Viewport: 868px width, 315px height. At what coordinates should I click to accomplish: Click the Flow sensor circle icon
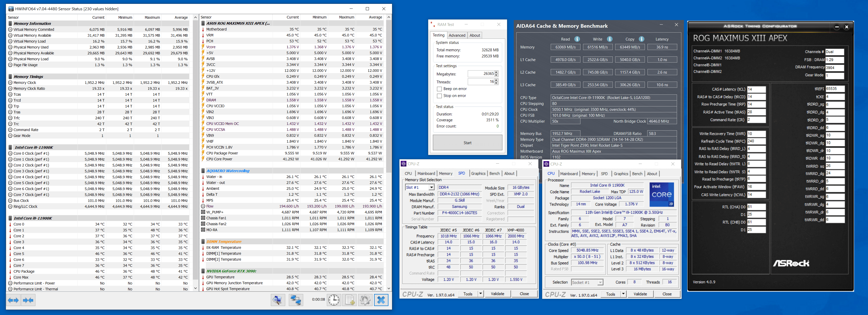[203, 206]
